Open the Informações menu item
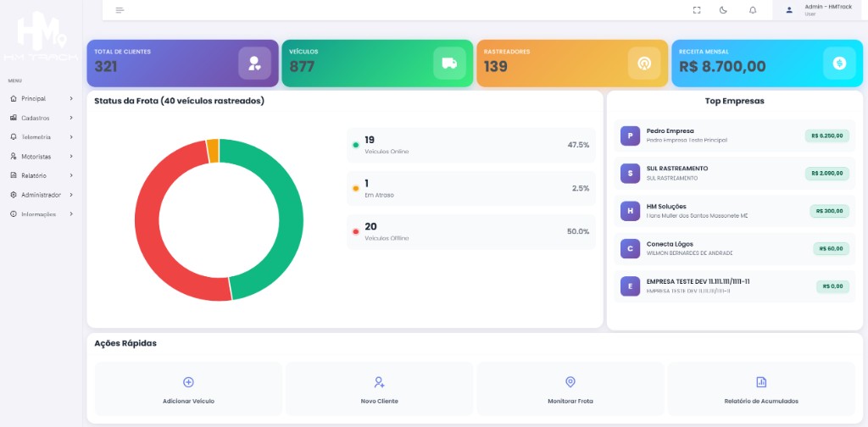The image size is (868, 427). coord(42,214)
